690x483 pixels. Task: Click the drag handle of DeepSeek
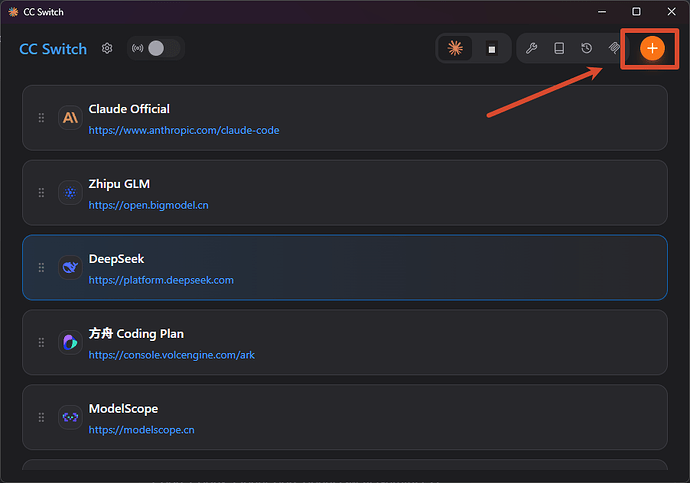tap(41, 267)
